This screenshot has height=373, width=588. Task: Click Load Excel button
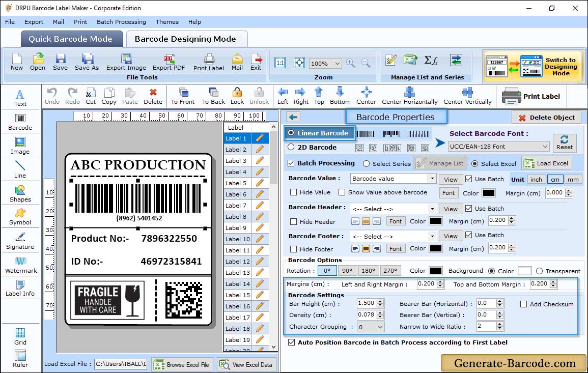(x=547, y=163)
